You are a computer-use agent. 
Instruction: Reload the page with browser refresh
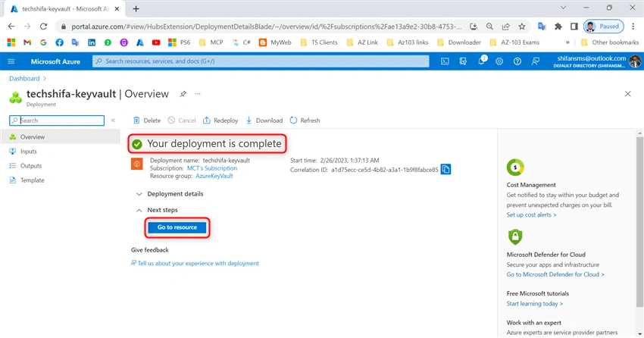43,27
